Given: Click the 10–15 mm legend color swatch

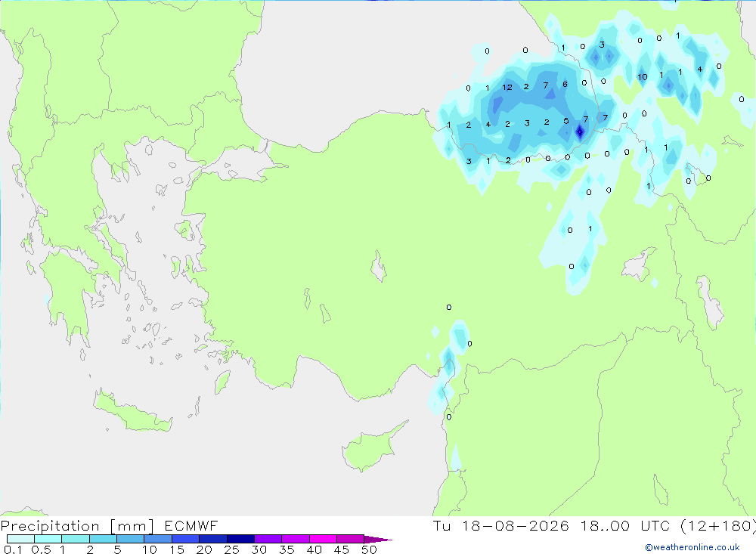Looking at the screenshot, I should click(158, 539).
